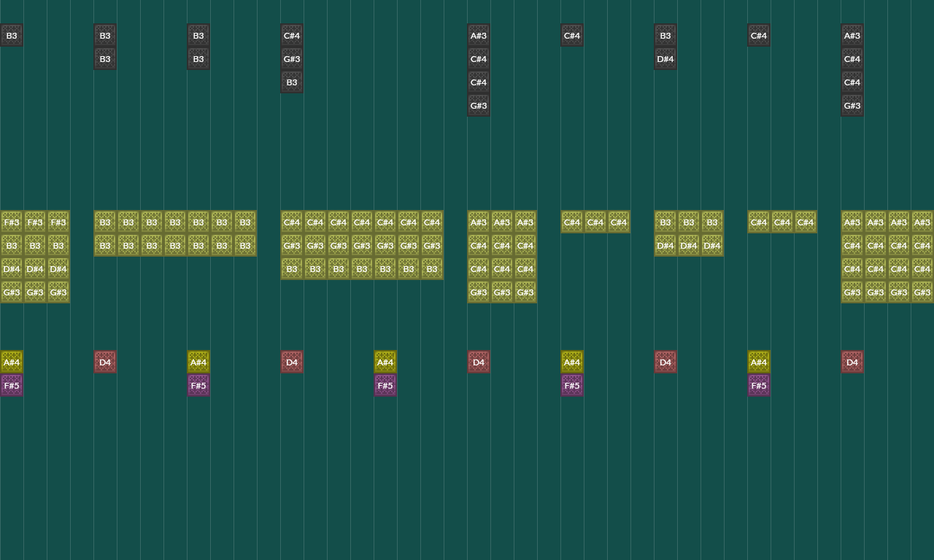Select the rightmost olive A#3 note block
This screenshot has height=560, width=934.
tap(922, 222)
